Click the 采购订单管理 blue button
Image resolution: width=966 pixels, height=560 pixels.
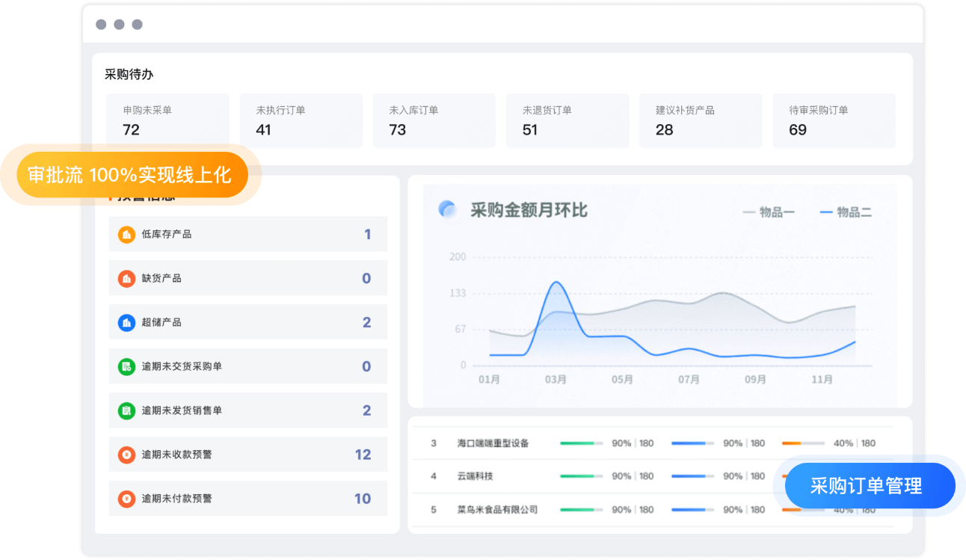click(x=866, y=486)
